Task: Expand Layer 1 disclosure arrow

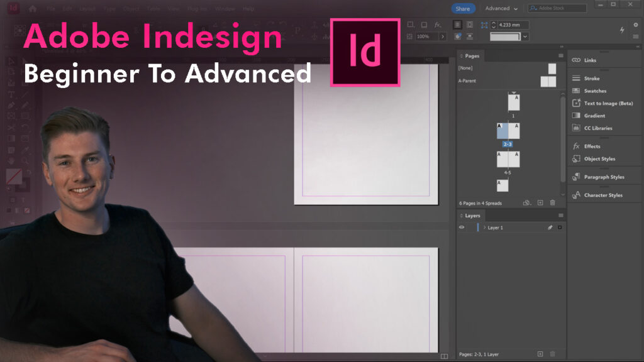Action: (484, 228)
